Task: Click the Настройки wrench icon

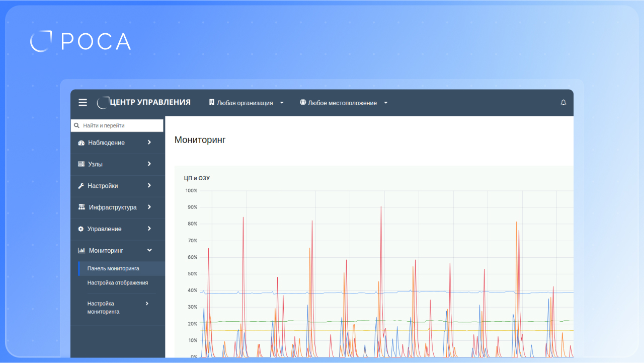Action: (x=82, y=186)
